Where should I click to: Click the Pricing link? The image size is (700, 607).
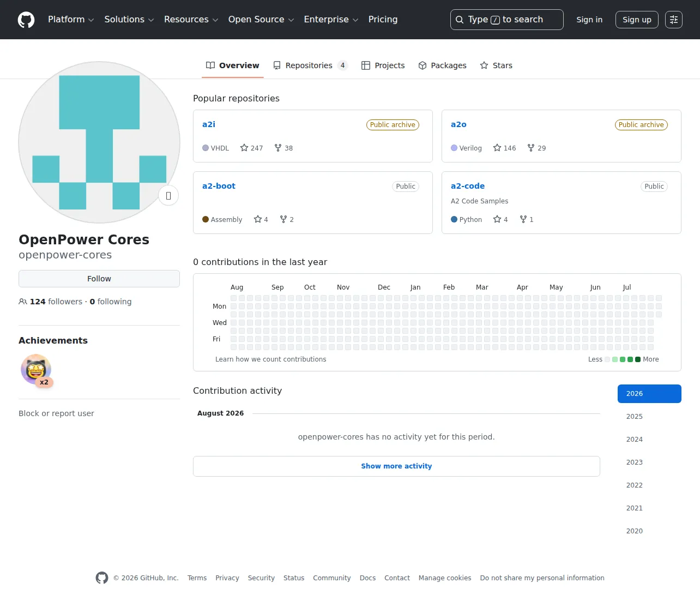pos(383,20)
